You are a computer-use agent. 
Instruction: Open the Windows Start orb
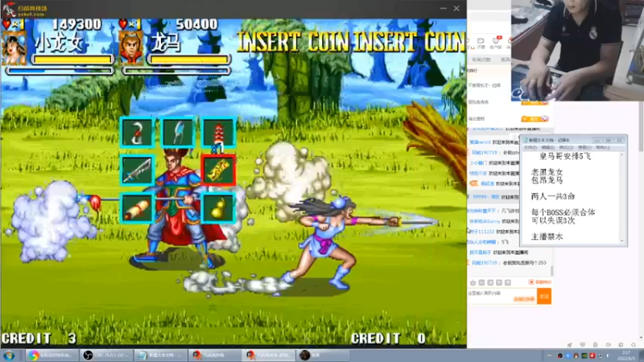coord(9,356)
